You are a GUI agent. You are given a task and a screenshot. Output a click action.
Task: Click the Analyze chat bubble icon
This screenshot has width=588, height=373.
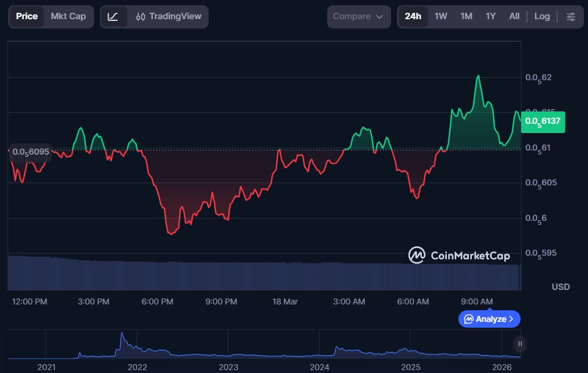pos(468,319)
